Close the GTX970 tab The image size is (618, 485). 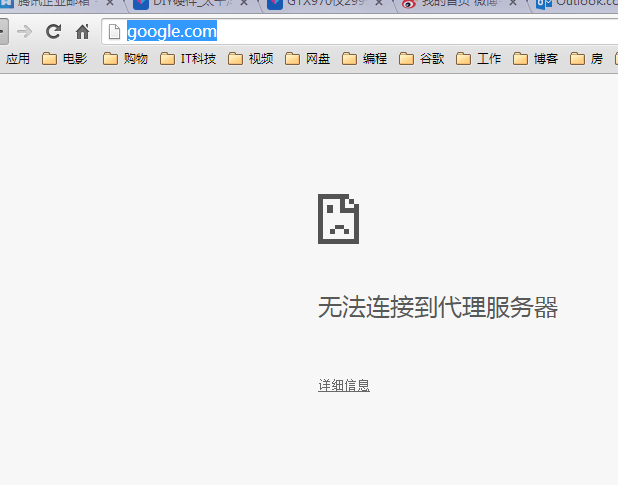coord(378,3)
